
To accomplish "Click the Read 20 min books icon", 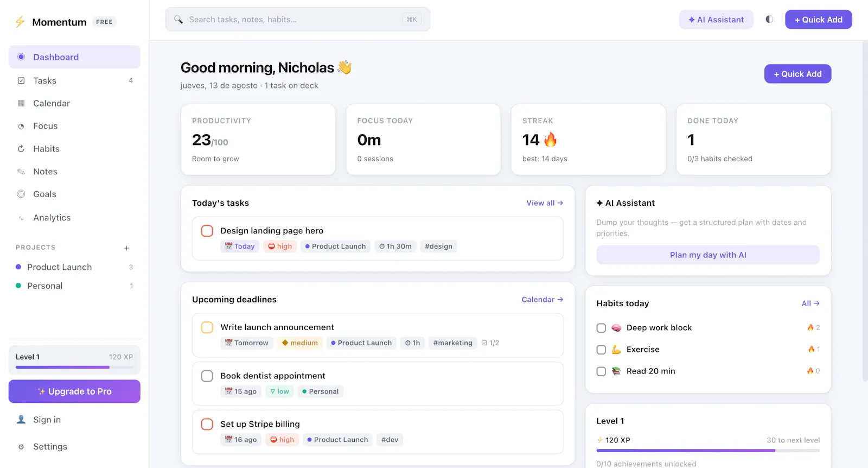I will (616, 371).
